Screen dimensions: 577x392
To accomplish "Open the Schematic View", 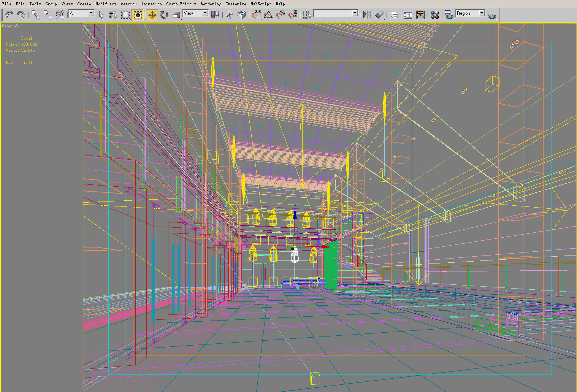I will click(420, 15).
